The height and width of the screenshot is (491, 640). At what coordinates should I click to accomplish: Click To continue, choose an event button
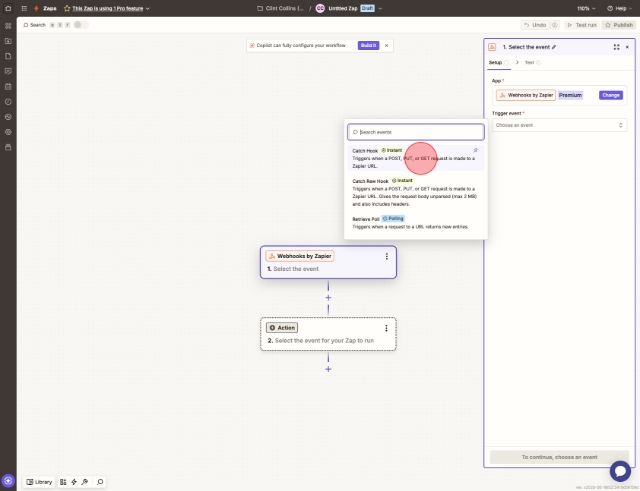pyautogui.click(x=559, y=457)
